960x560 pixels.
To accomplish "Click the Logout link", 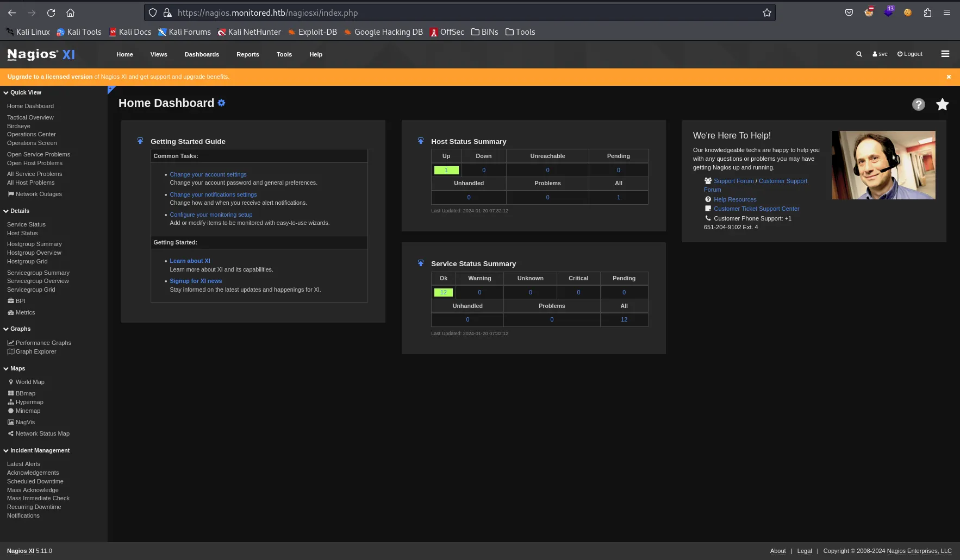I will point(909,54).
